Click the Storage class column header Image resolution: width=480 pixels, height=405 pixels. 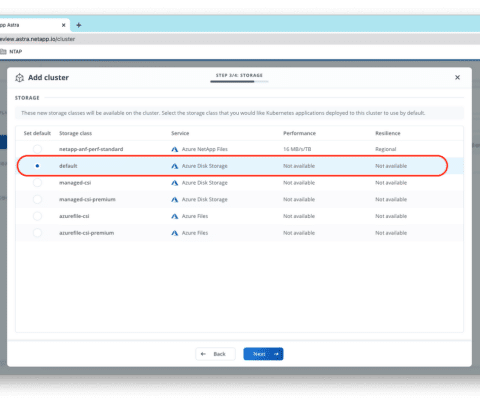pyautogui.click(x=75, y=133)
